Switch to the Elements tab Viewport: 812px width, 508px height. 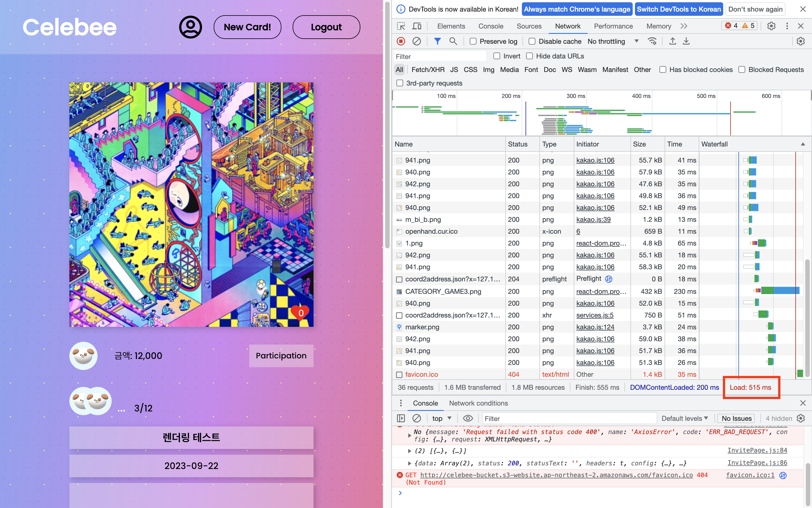451,26
